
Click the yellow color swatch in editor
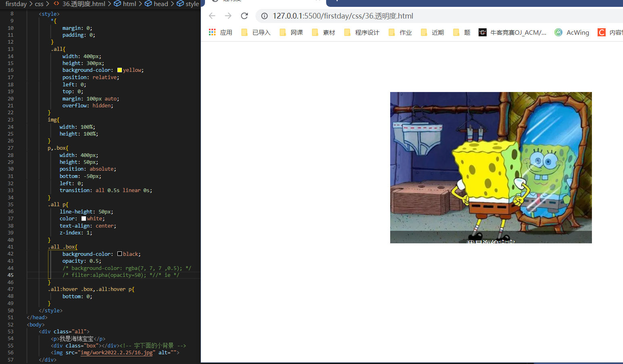click(x=119, y=70)
